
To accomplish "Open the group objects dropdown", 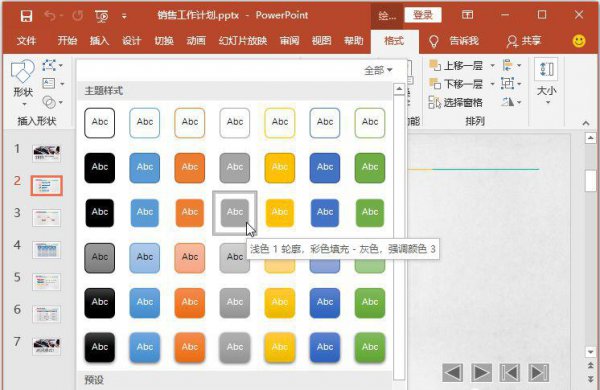I will [x=512, y=83].
